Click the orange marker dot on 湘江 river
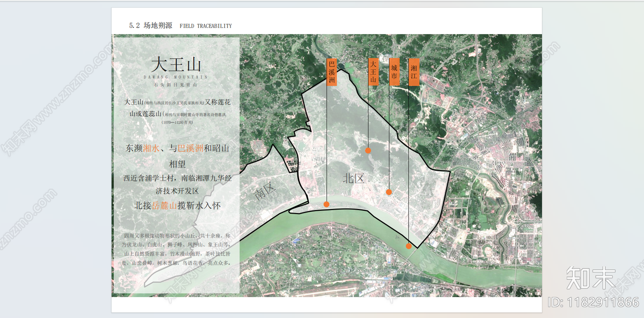The height and width of the screenshot is (318, 644). point(409,246)
